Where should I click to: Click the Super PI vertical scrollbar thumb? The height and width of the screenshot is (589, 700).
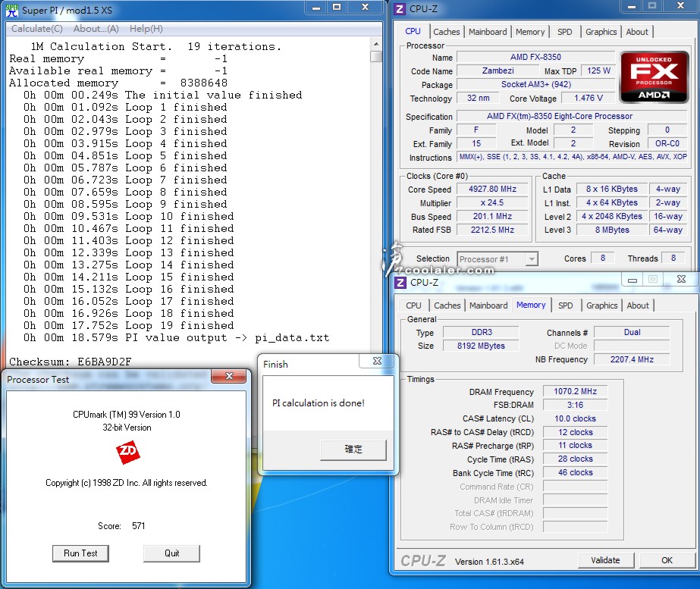click(376, 56)
